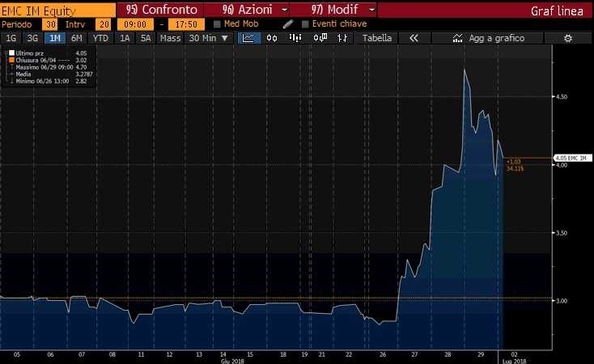The height and width of the screenshot is (364, 594).
Task: Click the white Ultimo prz legend swatch
Action: (x=12, y=53)
